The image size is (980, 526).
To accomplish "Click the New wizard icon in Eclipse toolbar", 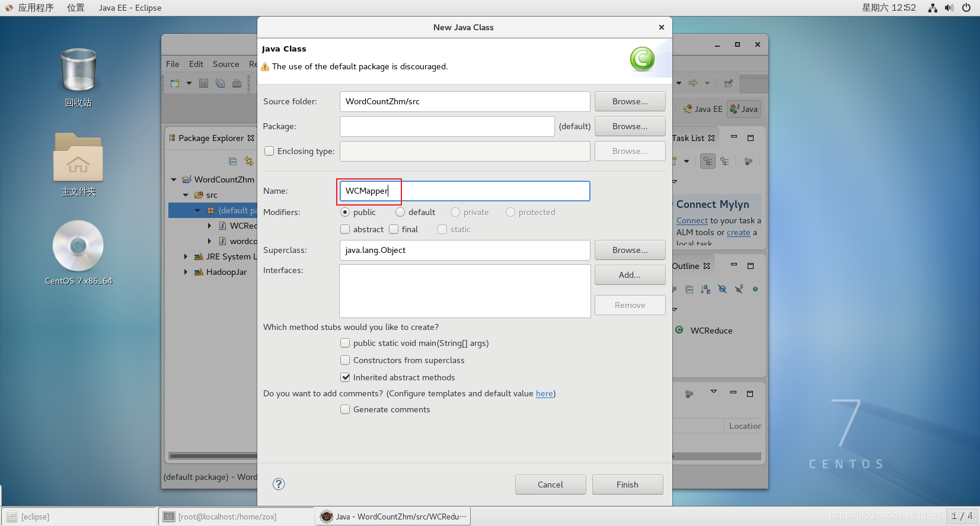I will (x=175, y=84).
